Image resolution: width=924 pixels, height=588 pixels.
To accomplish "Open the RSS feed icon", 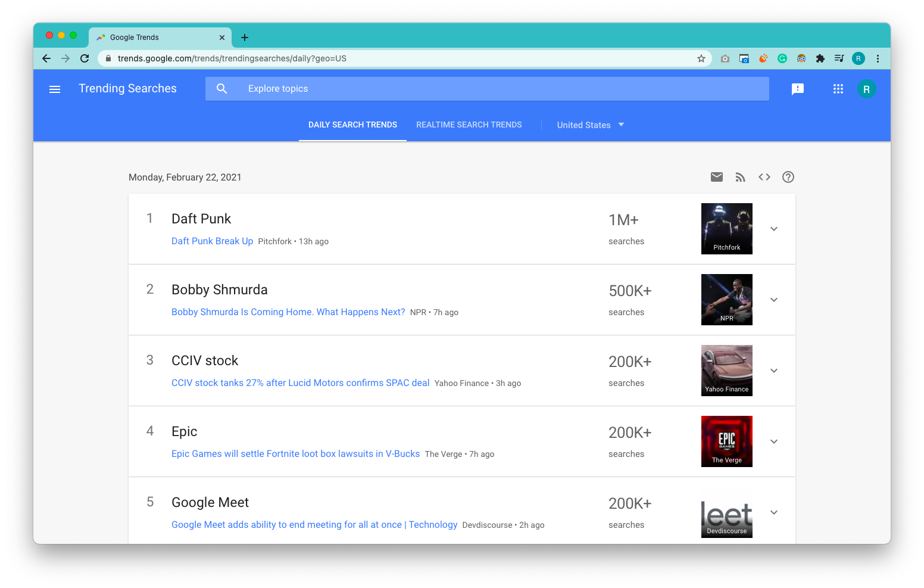I will click(741, 177).
